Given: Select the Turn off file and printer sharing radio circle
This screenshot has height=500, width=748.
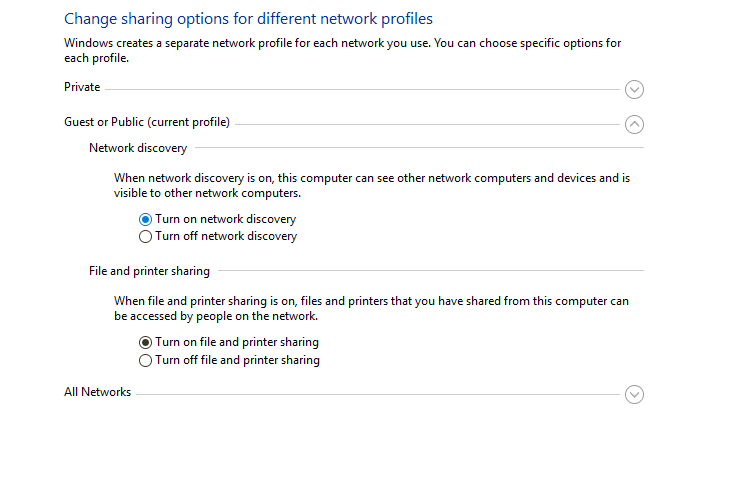Looking at the screenshot, I should 145,360.
